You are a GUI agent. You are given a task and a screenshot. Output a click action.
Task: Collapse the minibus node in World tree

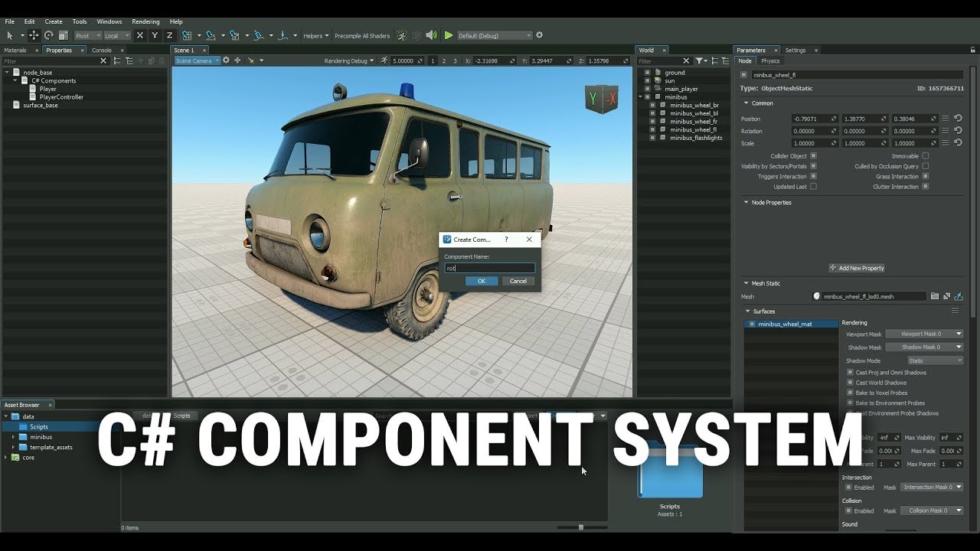(640, 97)
